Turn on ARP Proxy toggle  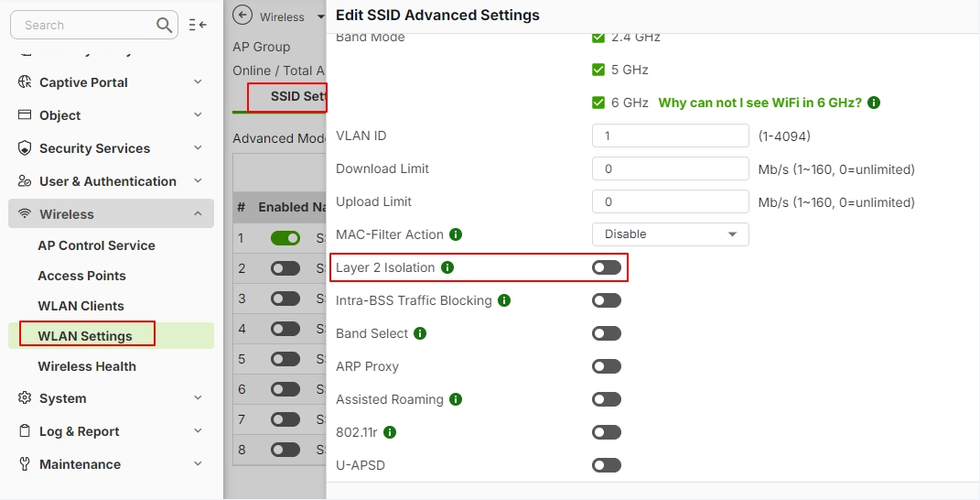pyautogui.click(x=607, y=366)
